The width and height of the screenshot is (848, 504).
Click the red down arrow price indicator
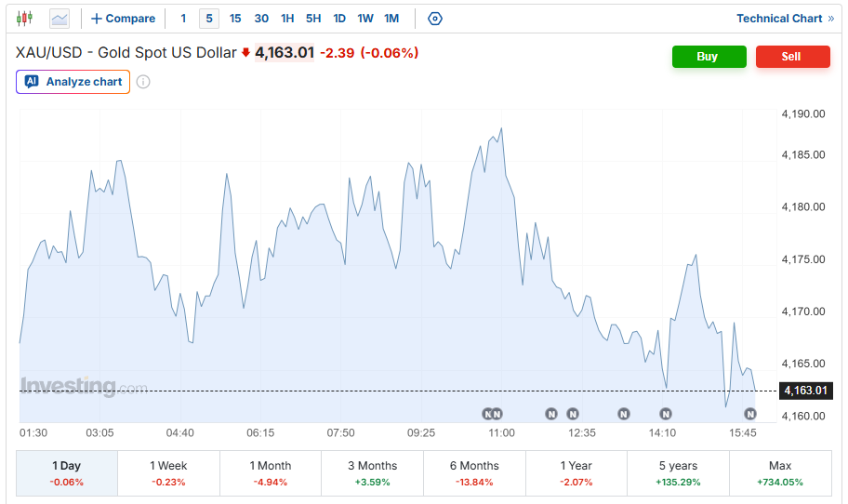point(245,52)
